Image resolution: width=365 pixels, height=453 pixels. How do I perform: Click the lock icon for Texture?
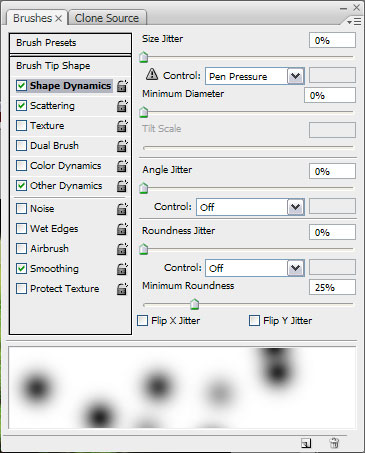coord(122,126)
